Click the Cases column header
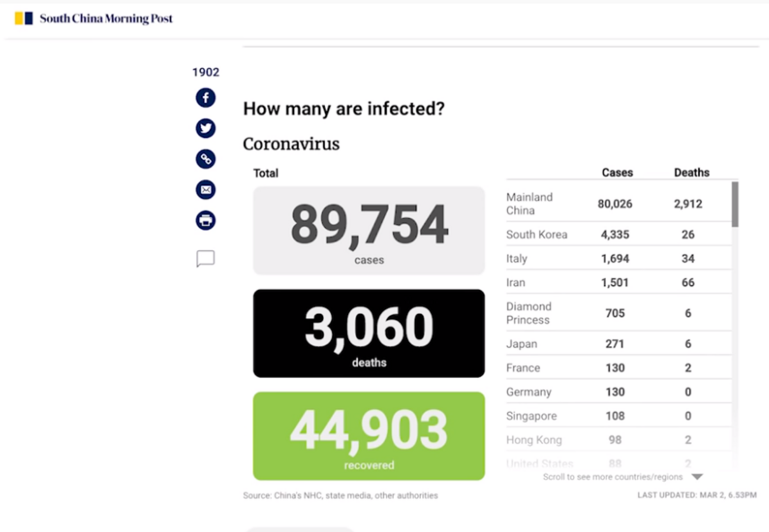 tap(617, 172)
